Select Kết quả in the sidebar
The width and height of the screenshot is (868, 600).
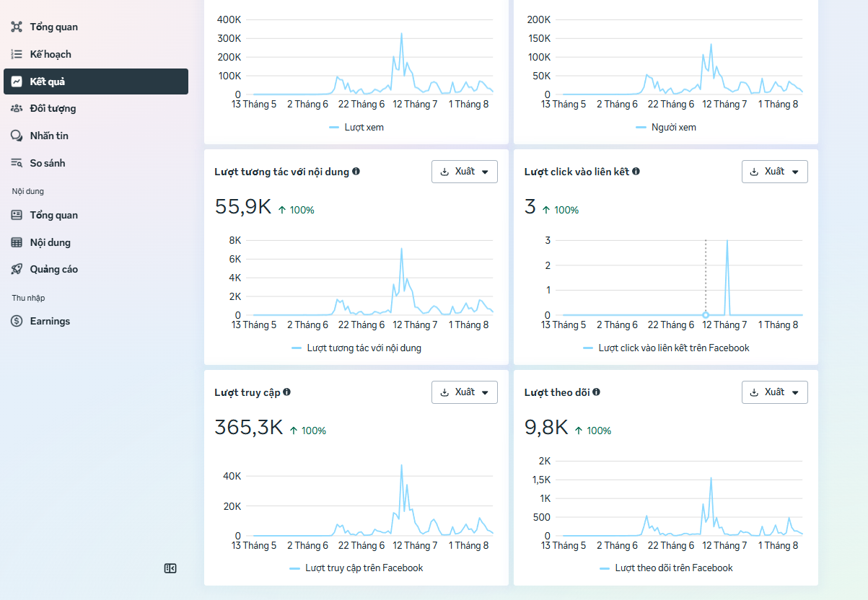(x=96, y=81)
